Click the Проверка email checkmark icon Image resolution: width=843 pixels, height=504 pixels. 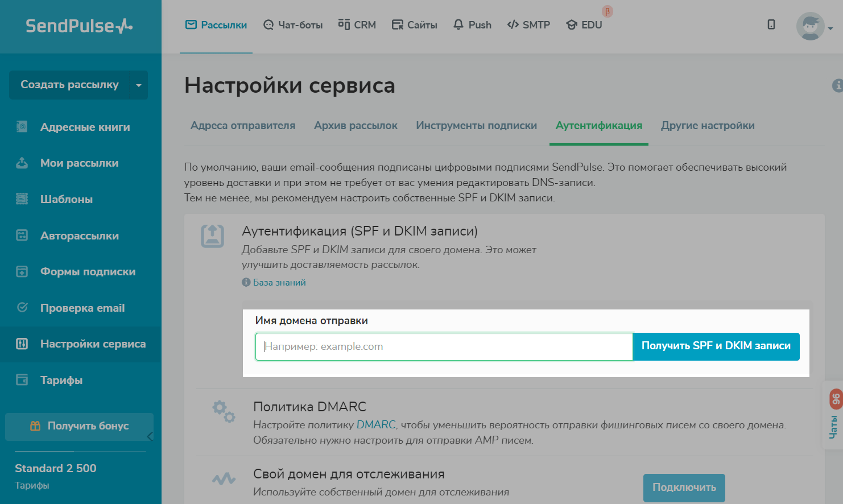[x=22, y=307]
